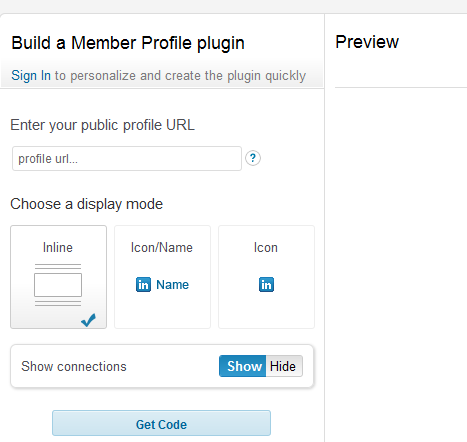Screen dimensions: 467x442
Task: Focus the profile url input field
Action: [127, 159]
